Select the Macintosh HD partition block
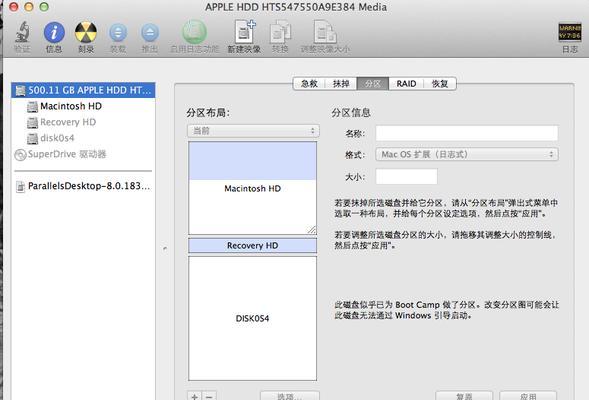This screenshot has height=400, width=589. 252,188
